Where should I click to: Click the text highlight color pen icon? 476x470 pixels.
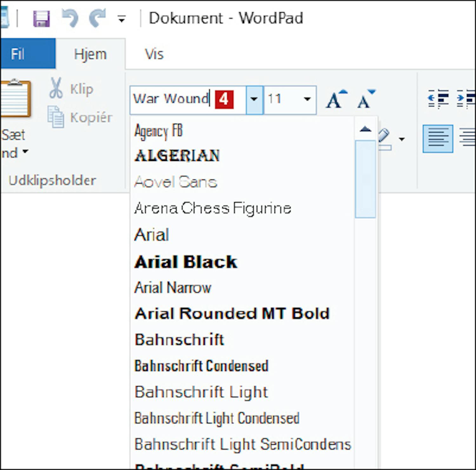point(385,139)
